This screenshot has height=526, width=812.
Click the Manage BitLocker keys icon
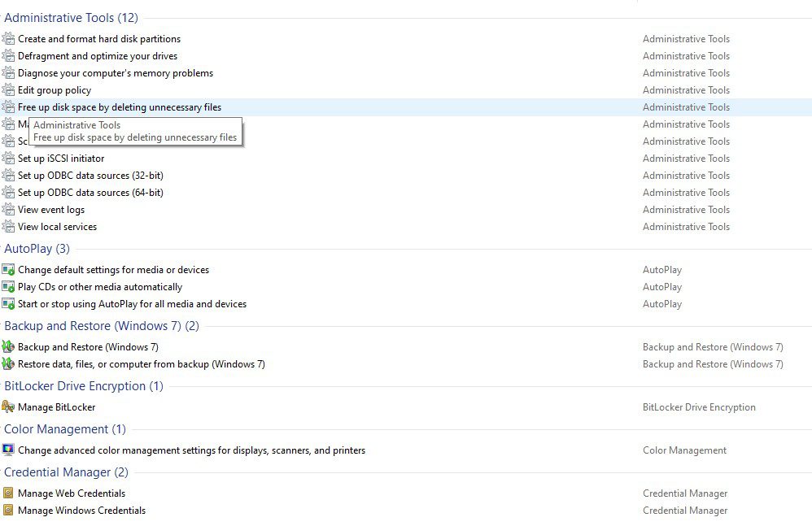8,407
